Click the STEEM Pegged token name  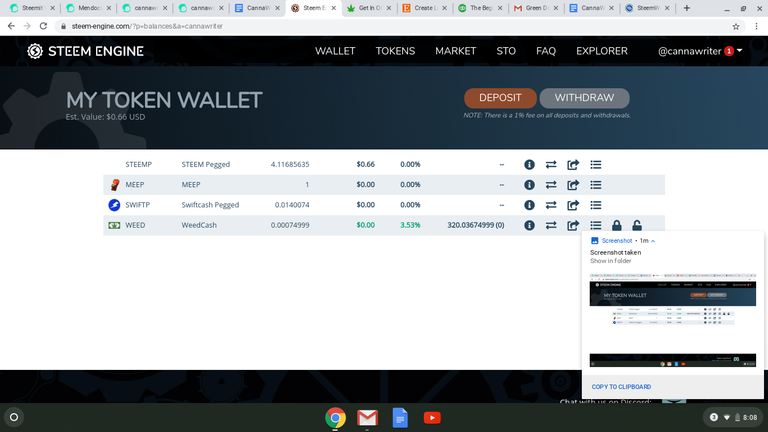(205, 165)
